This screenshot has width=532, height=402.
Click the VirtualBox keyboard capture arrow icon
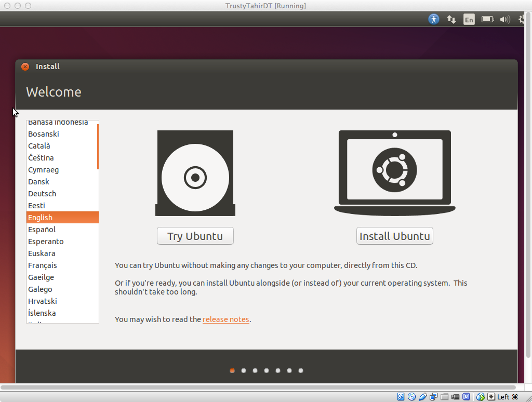pyautogui.click(x=491, y=397)
